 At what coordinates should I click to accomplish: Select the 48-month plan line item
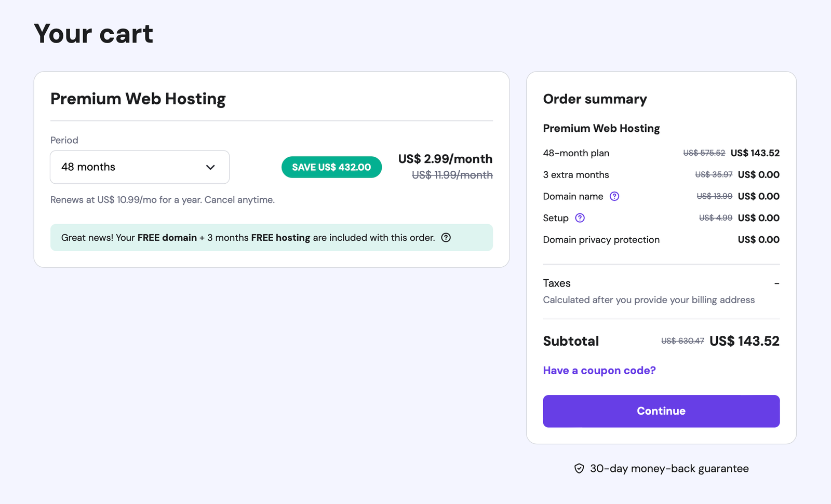pos(576,153)
